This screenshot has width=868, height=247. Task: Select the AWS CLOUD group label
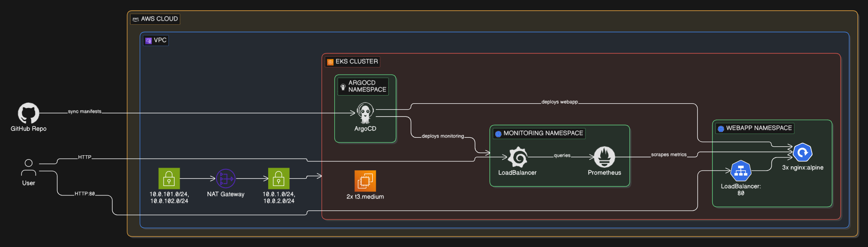pyautogui.click(x=155, y=19)
